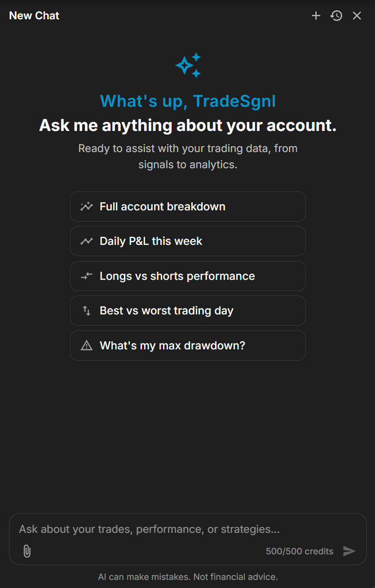The width and height of the screenshot is (375, 588).
Task: Click the trend line icon beside Daily P&L
Action: coord(86,241)
